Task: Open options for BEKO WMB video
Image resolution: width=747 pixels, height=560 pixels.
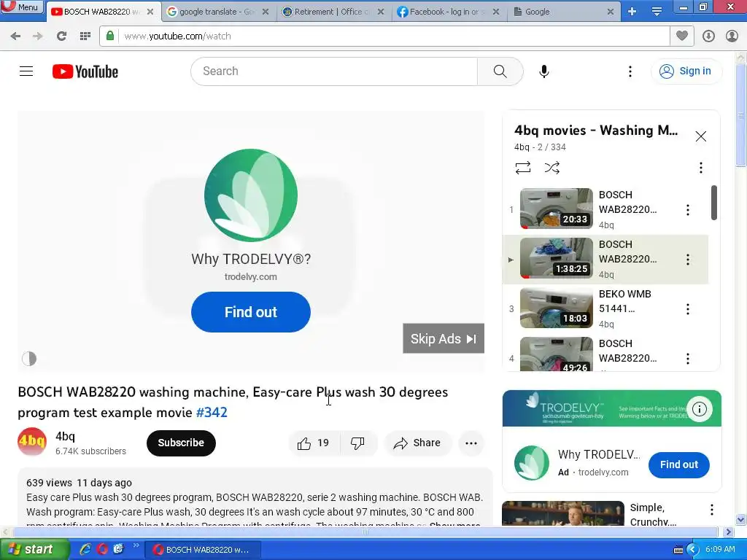Action: (x=688, y=309)
